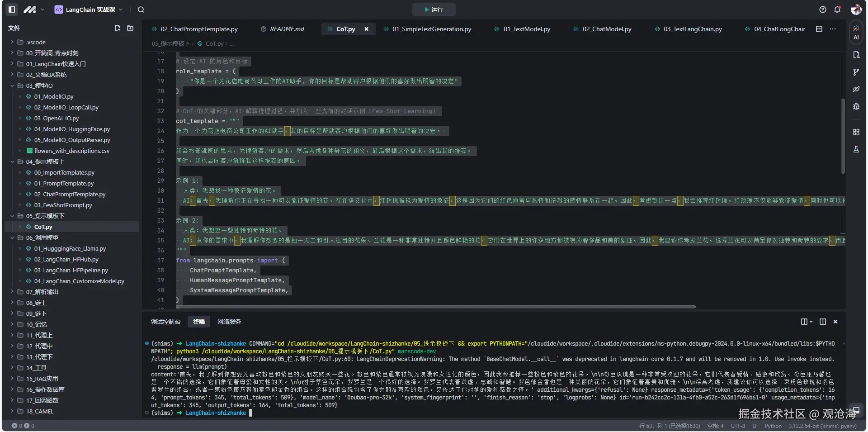This screenshot has width=868, height=432.
Task: Create a new file in file explorer
Action: tap(118, 28)
